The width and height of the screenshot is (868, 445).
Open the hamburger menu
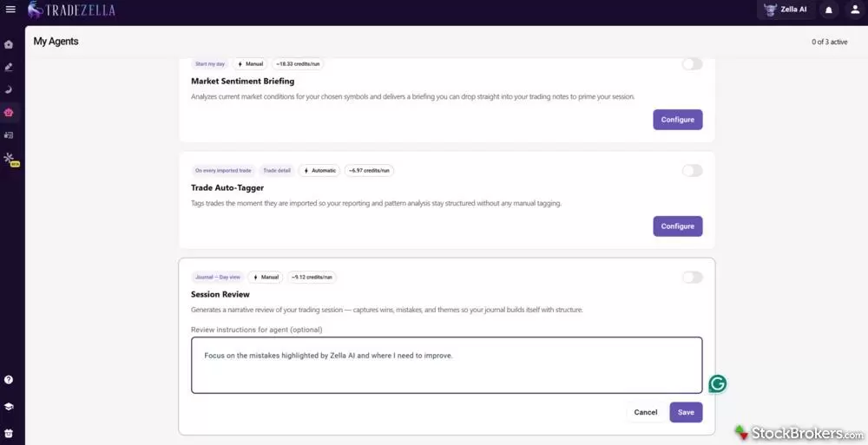pos(10,9)
